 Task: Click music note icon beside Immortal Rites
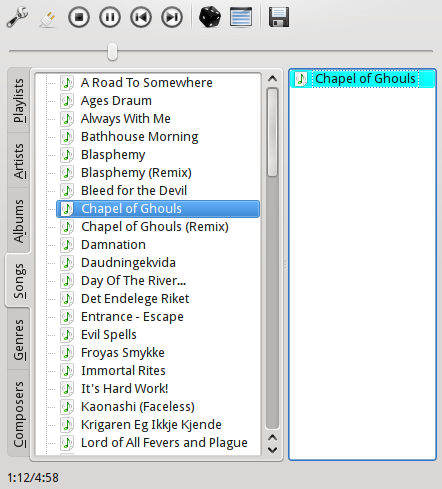point(67,371)
